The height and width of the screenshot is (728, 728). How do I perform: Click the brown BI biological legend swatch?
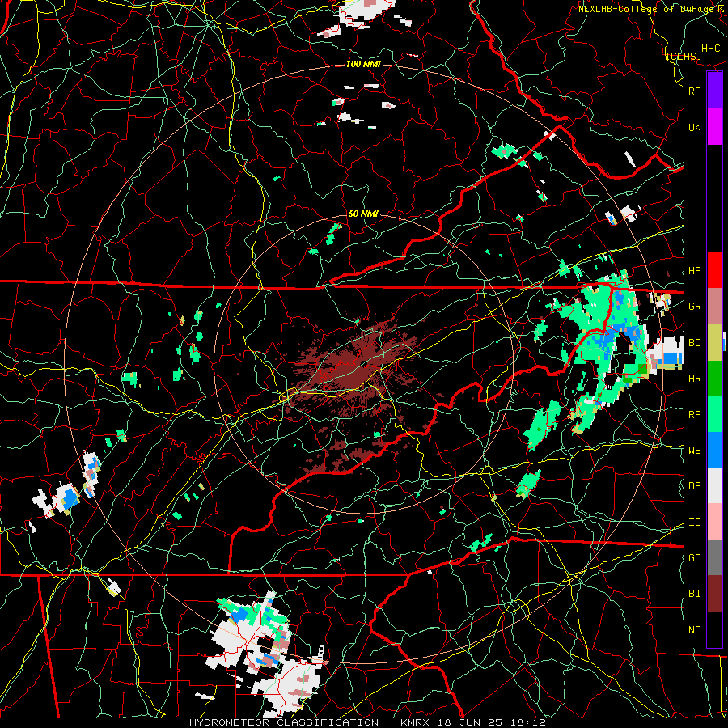[714, 594]
